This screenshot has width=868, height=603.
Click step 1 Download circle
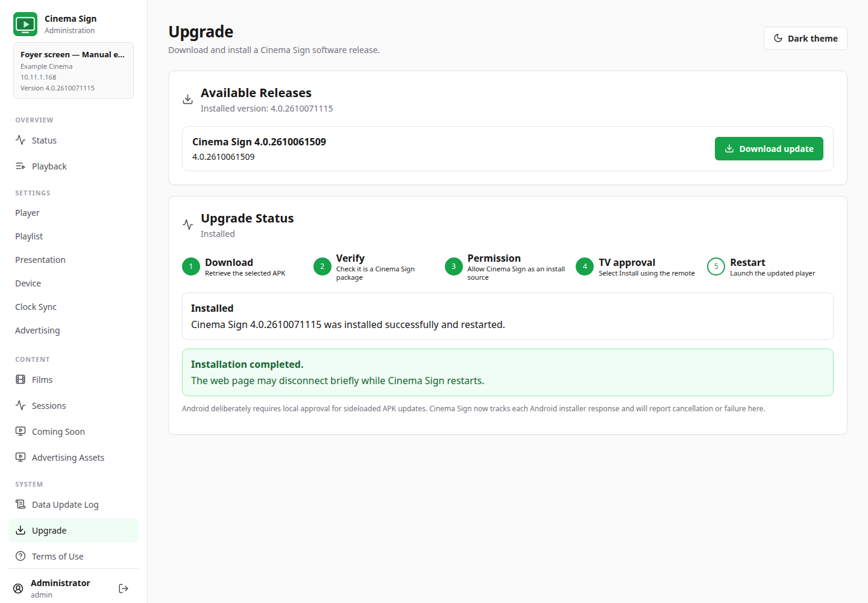[191, 267]
